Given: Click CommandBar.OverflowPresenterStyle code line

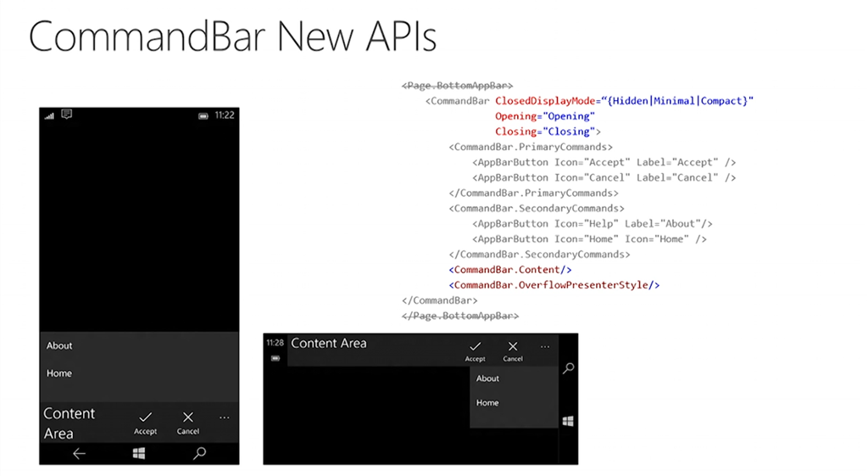Looking at the screenshot, I should pyautogui.click(x=554, y=285).
